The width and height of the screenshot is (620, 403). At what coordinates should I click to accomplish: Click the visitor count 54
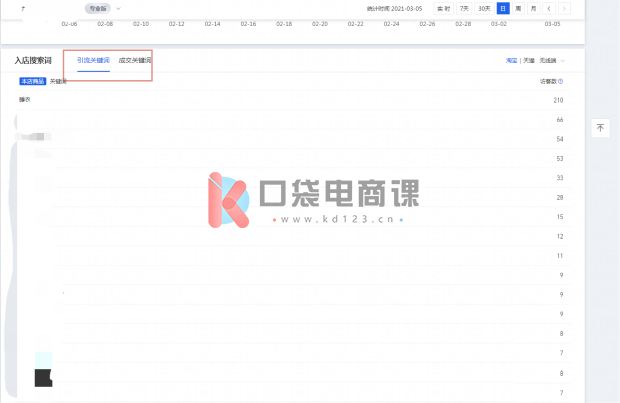pos(560,139)
